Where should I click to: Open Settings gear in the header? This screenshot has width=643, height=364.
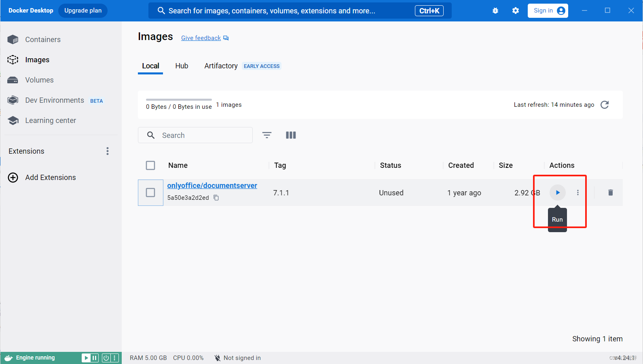pyautogui.click(x=516, y=11)
